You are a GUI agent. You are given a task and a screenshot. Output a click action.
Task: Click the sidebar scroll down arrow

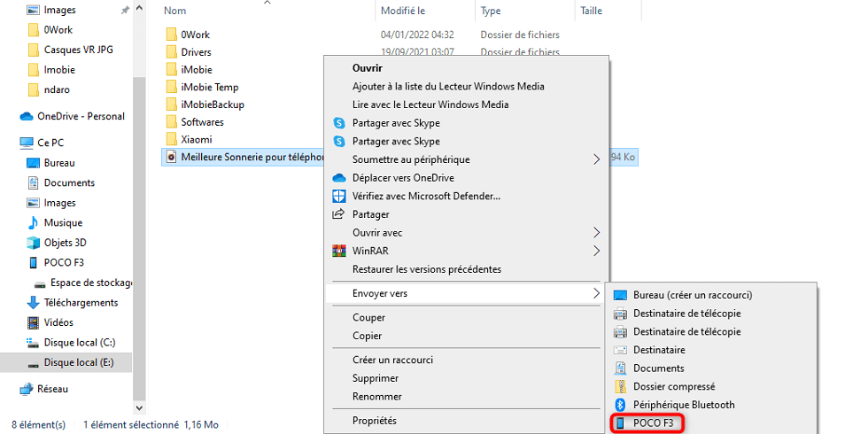pos(139,407)
